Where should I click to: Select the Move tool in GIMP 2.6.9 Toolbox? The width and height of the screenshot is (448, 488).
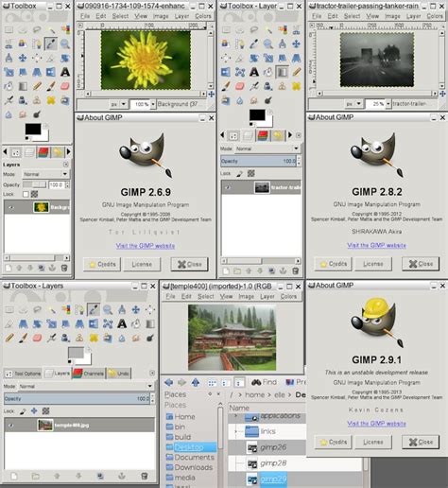pos(23,58)
